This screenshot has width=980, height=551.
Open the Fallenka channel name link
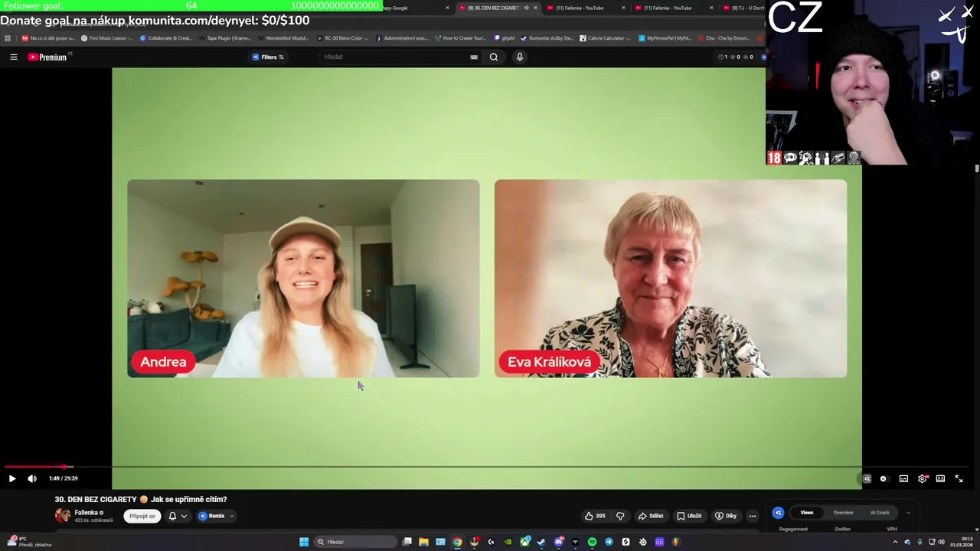point(86,513)
